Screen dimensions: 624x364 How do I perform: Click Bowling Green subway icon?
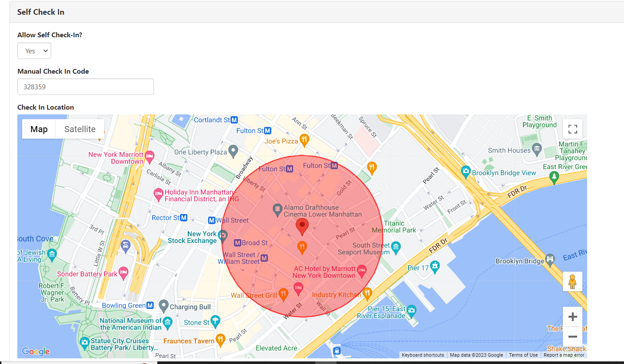150,305
